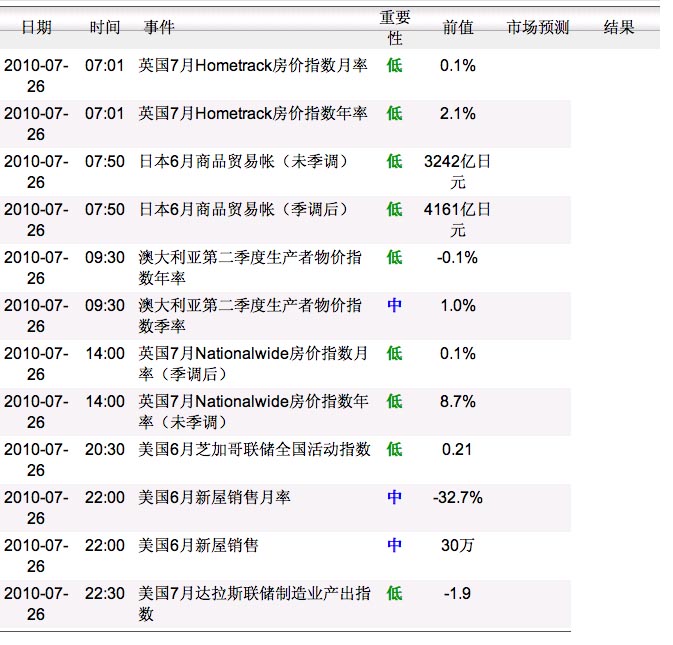This screenshot has width=673, height=645.
Task: Click previous value 0.21
Action: click(x=457, y=450)
